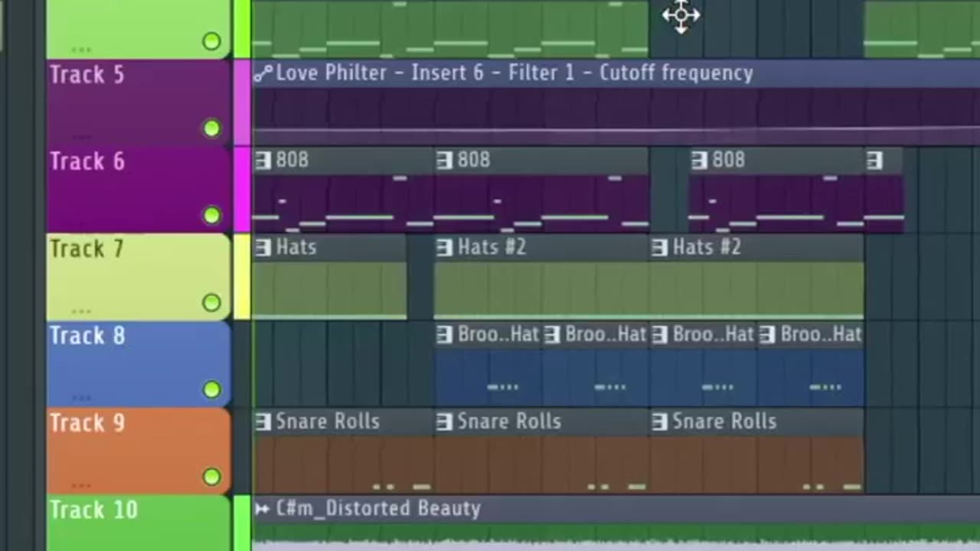980x551 pixels.
Task: Click the icon of the unnamed clip after the third 808
Action: [874, 160]
